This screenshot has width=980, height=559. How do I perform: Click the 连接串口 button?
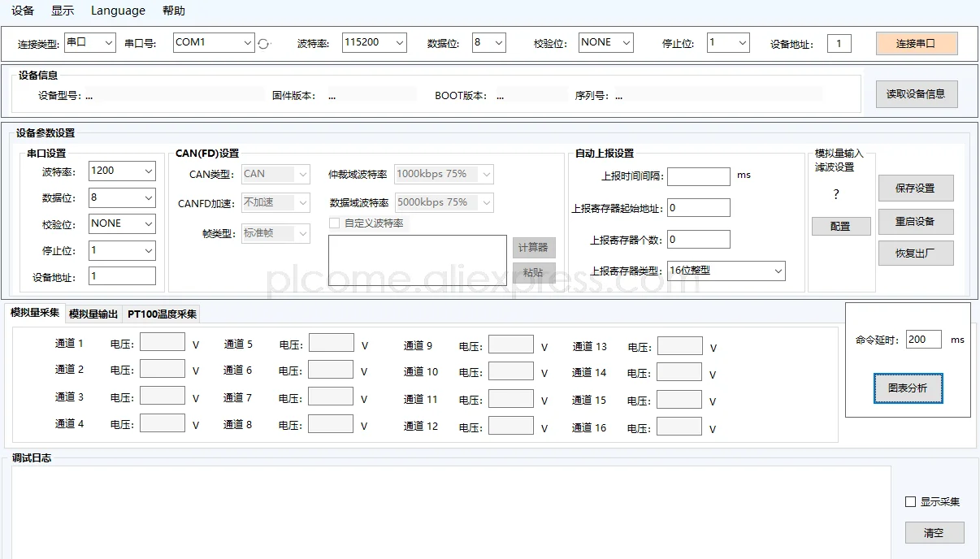[x=917, y=43]
